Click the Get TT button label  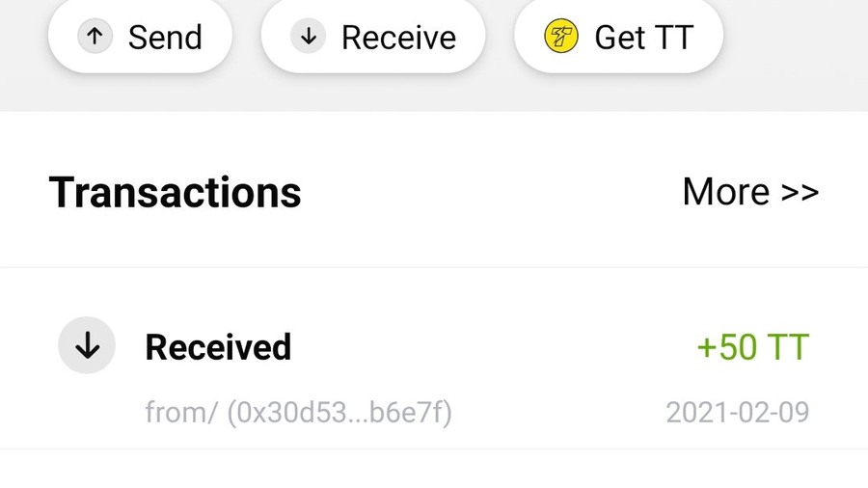coord(644,38)
